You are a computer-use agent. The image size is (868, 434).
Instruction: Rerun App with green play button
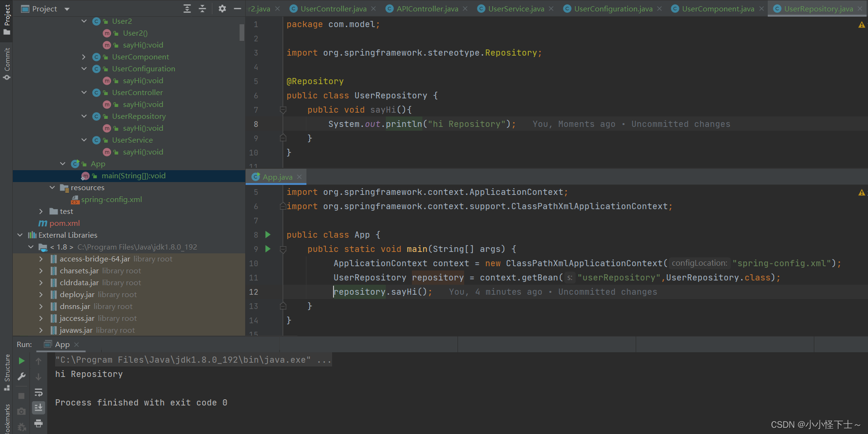(21, 361)
